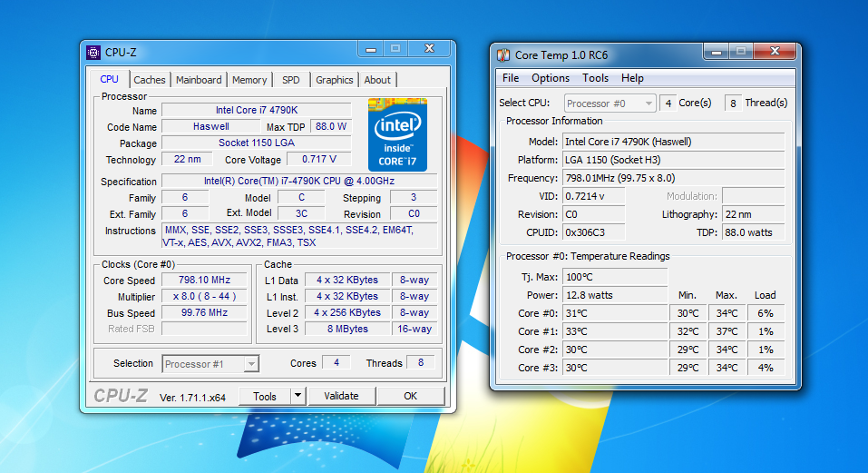Screen dimensions: 868x473
Task: Click the Core #1 max temperature 37°C
Action: (x=727, y=331)
